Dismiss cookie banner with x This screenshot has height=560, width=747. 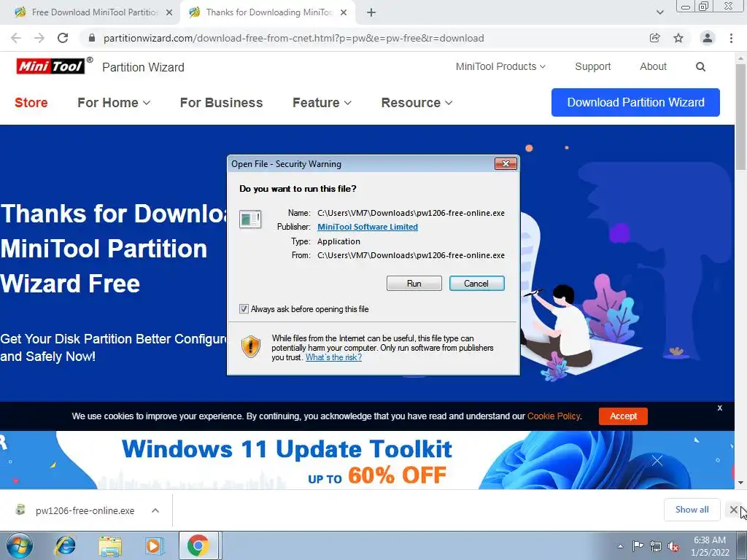pos(720,408)
